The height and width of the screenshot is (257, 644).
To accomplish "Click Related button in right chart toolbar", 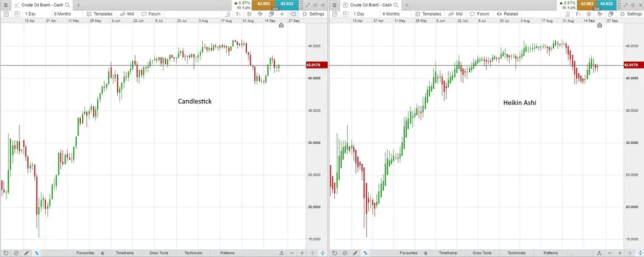I will point(507,14).
